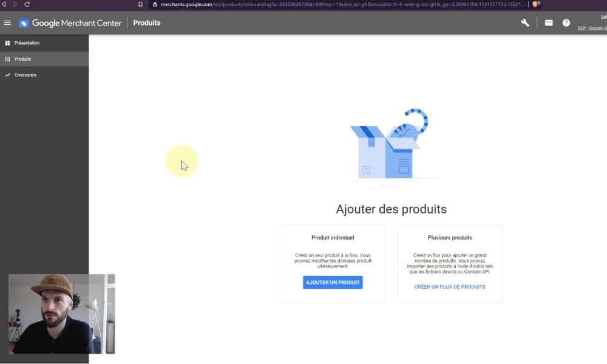Click the bookmark icon in address bar
Image resolution: width=607 pixels, height=364 pixels.
click(141, 4)
